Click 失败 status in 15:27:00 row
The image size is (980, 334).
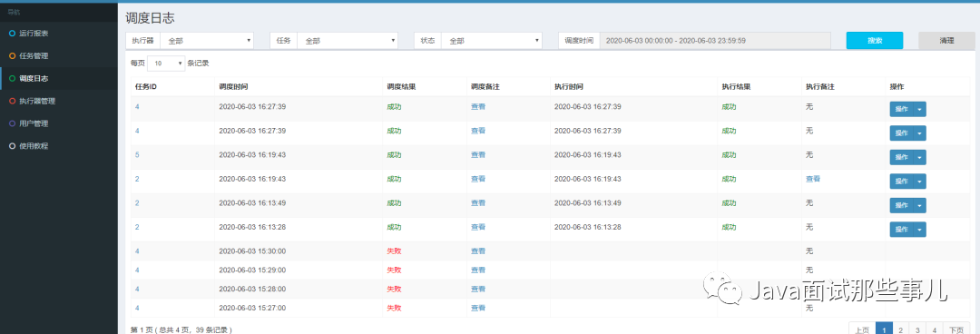pos(394,308)
